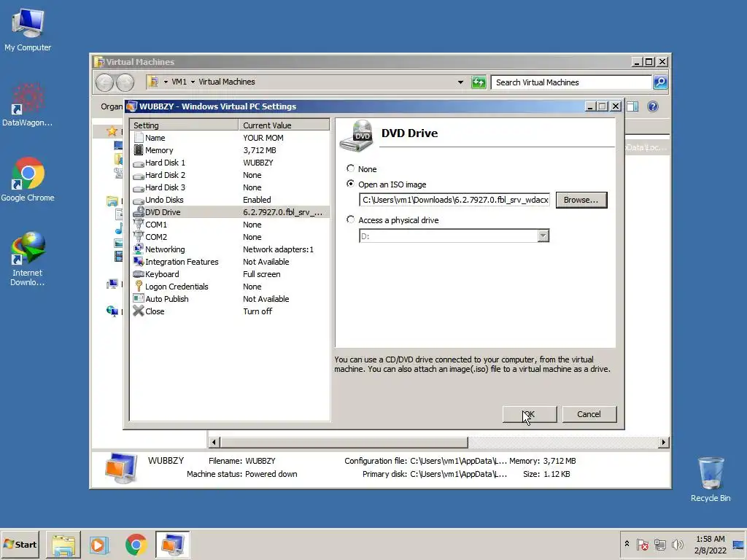
Task: Switch to Virtual PC taskbar item
Action: pyautogui.click(x=172, y=544)
